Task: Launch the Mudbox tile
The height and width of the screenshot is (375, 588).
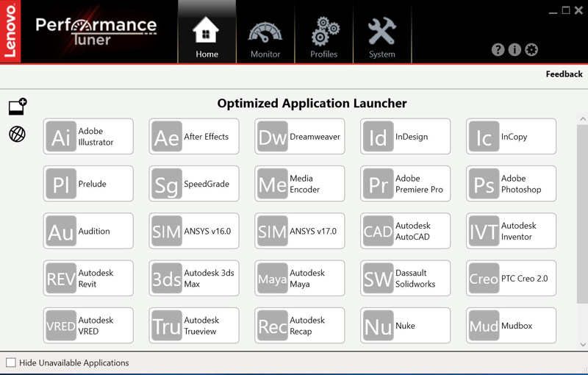Action: pos(511,326)
